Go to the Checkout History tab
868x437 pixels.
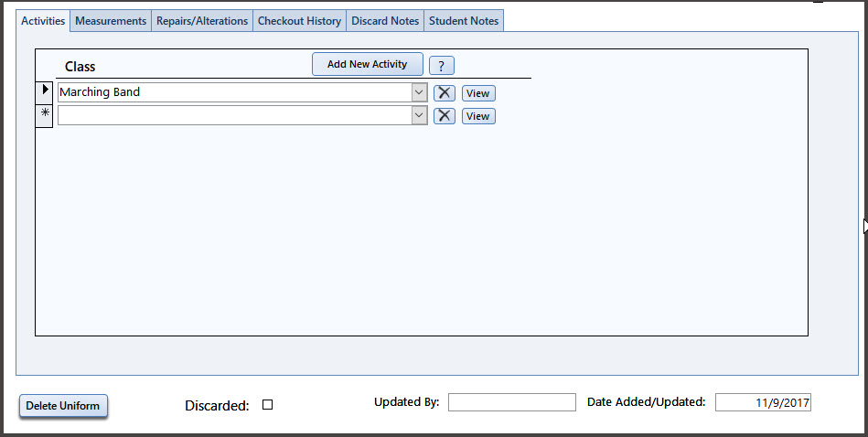tap(299, 21)
